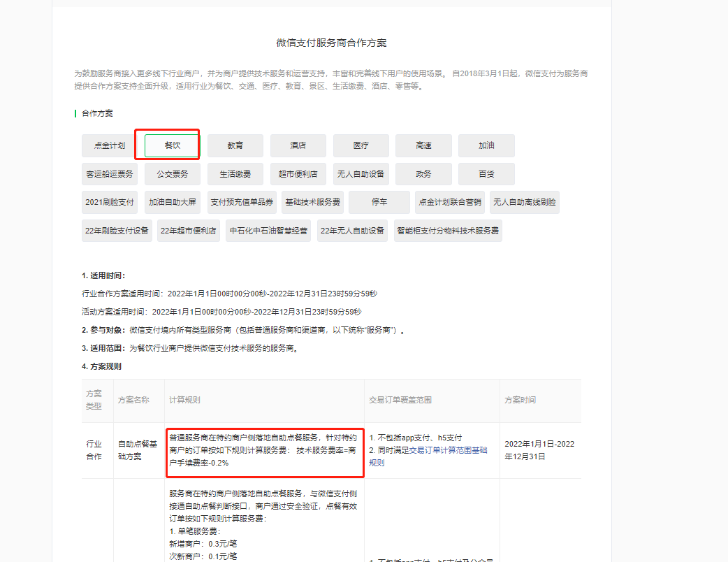Screen dimensions: 728x562
Task: Click the page title 微信支付服务商合作方案
Action: tap(331, 43)
